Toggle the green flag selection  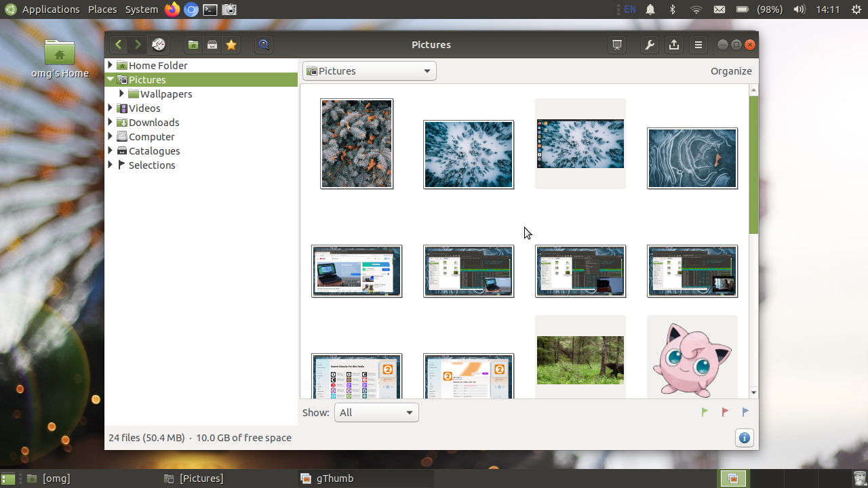click(705, 412)
